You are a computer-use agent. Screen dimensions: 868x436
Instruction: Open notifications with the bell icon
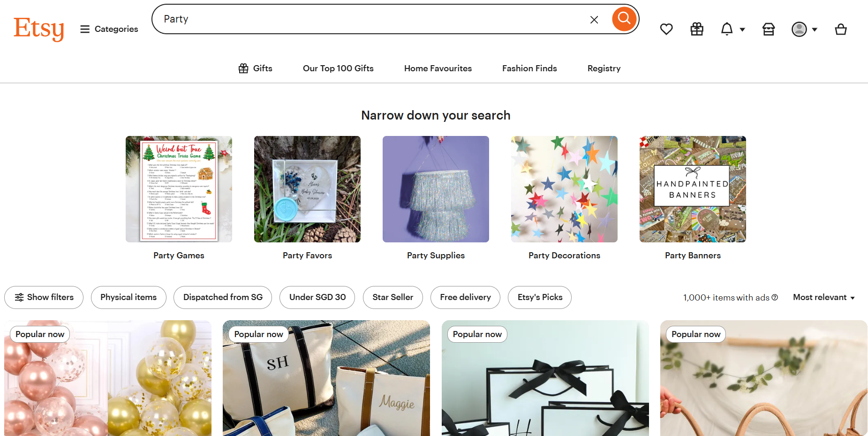click(x=727, y=29)
